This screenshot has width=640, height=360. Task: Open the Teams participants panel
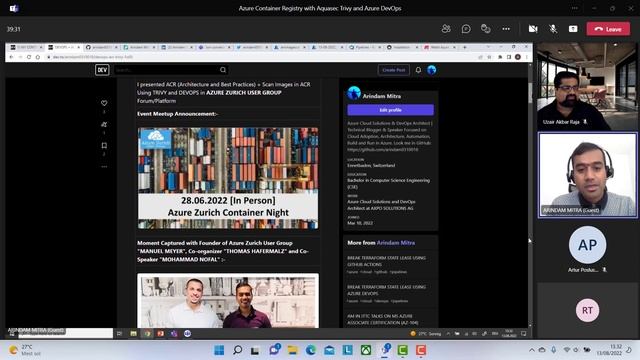(446, 29)
